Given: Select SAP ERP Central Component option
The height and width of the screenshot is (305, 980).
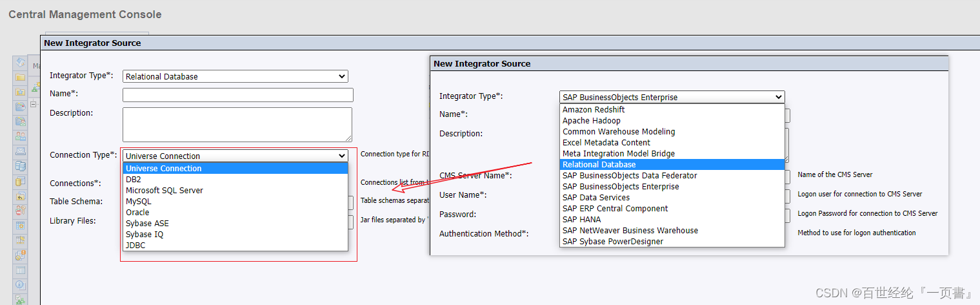Looking at the screenshot, I should pyautogui.click(x=672, y=208).
